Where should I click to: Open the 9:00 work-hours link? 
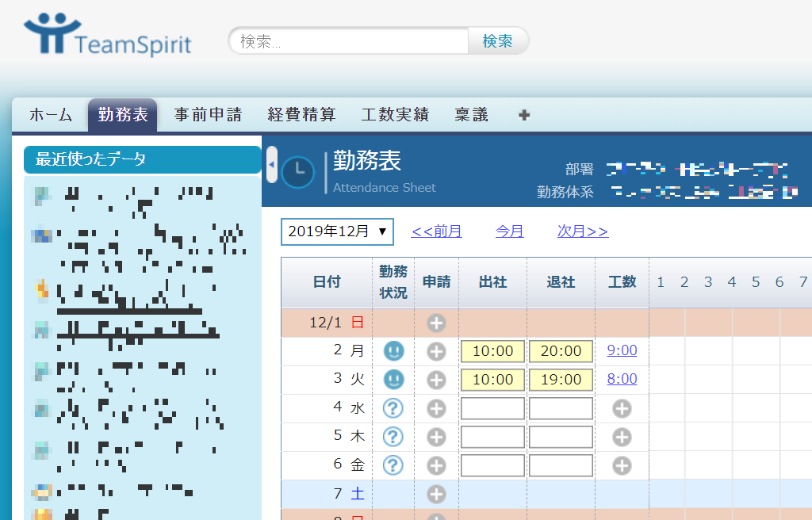click(622, 350)
